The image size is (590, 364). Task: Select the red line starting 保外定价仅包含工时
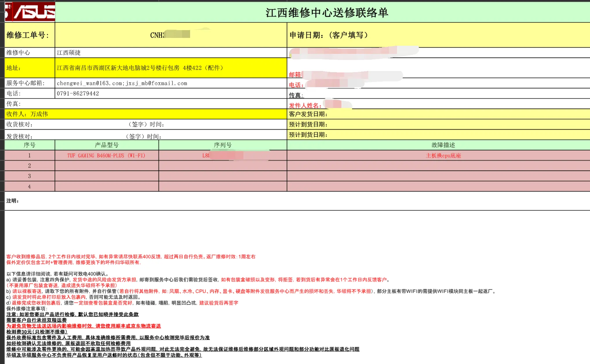pos(74,262)
